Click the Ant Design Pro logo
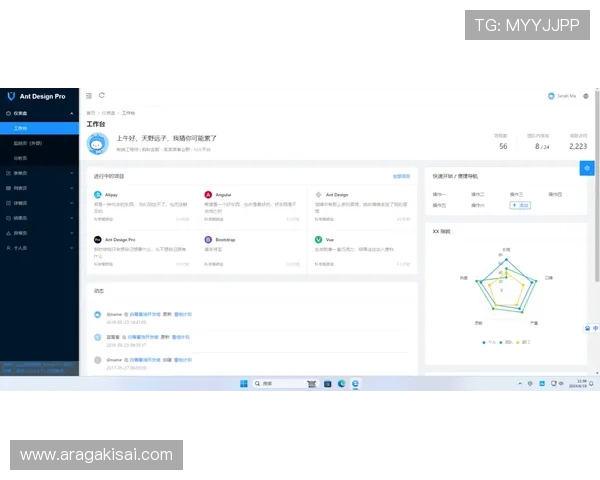The width and height of the screenshot is (600, 480). point(11,96)
